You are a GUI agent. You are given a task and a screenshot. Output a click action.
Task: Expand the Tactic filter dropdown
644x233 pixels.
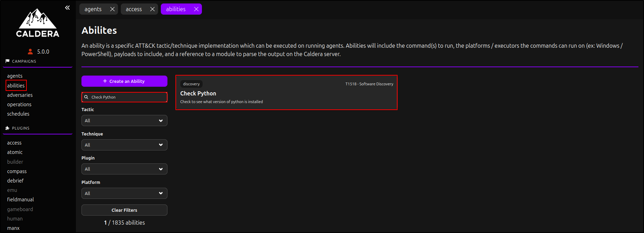[x=124, y=121]
